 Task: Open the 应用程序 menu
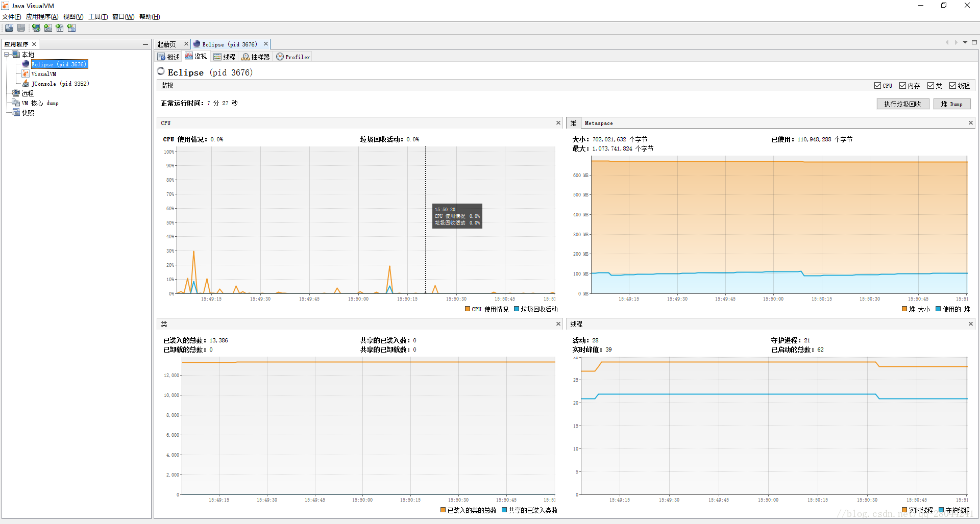point(42,17)
